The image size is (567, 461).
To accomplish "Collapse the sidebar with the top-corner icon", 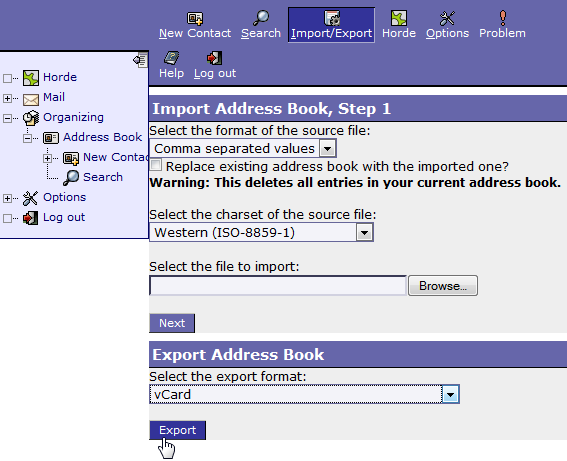I will pos(140,60).
